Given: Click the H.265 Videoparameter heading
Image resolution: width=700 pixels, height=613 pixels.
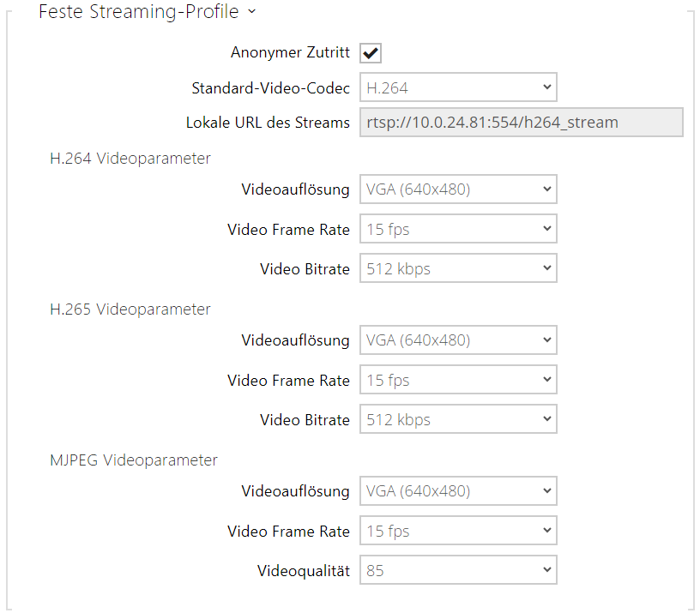Looking at the screenshot, I should [130, 310].
